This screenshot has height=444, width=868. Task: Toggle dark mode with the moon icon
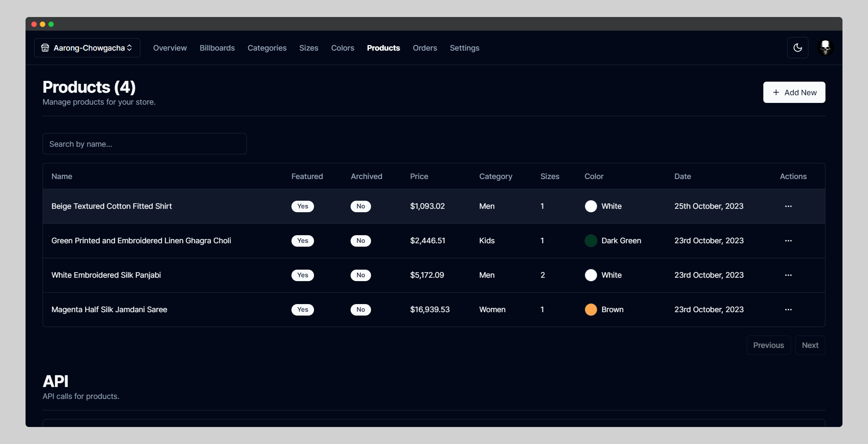[798, 48]
